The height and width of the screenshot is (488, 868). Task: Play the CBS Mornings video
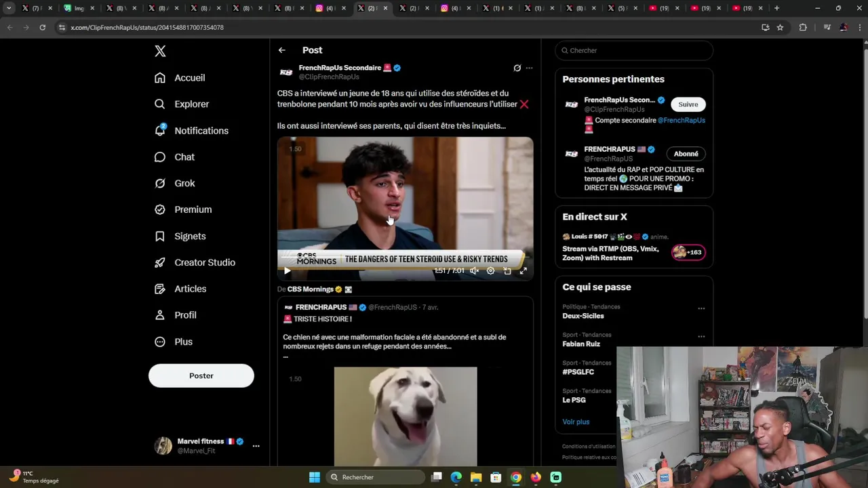point(288,270)
